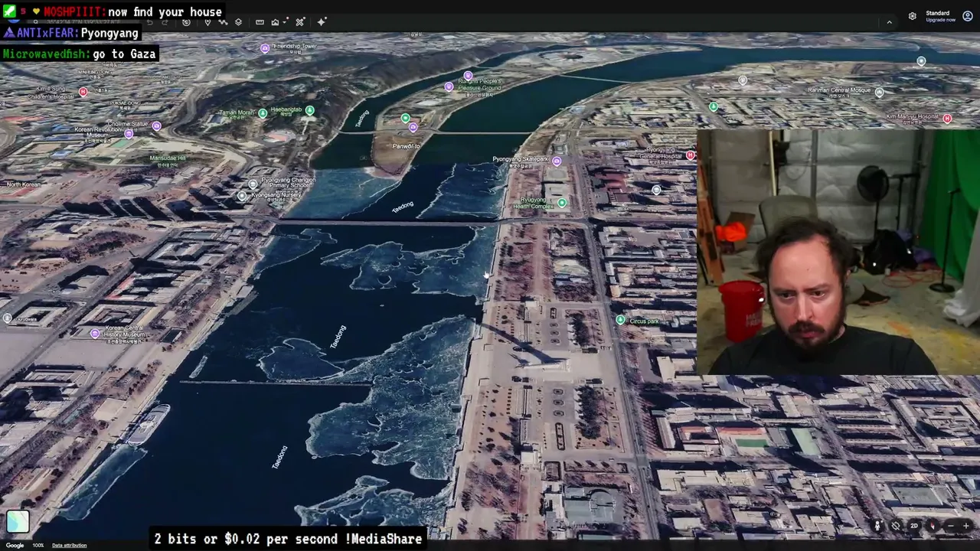Reset orientation using the compass
This screenshot has height=551, width=980.
click(933, 526)
